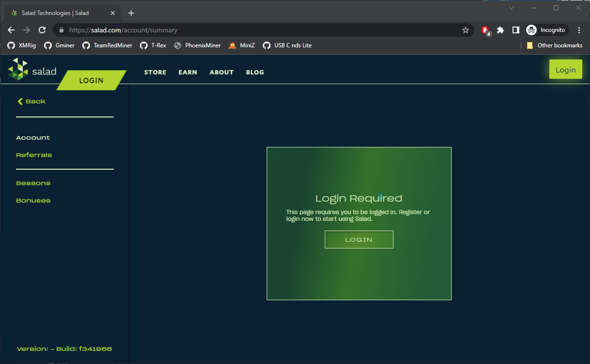Open the Incognito profile indicator
The image size is (590, 364).
pyautogui.click(x=547, y=30)
